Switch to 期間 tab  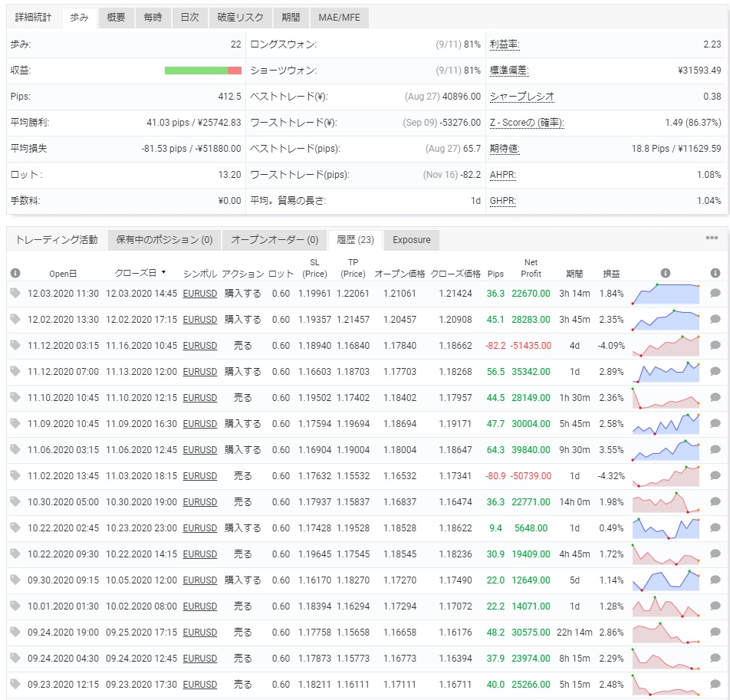click(x=291, y=18)
